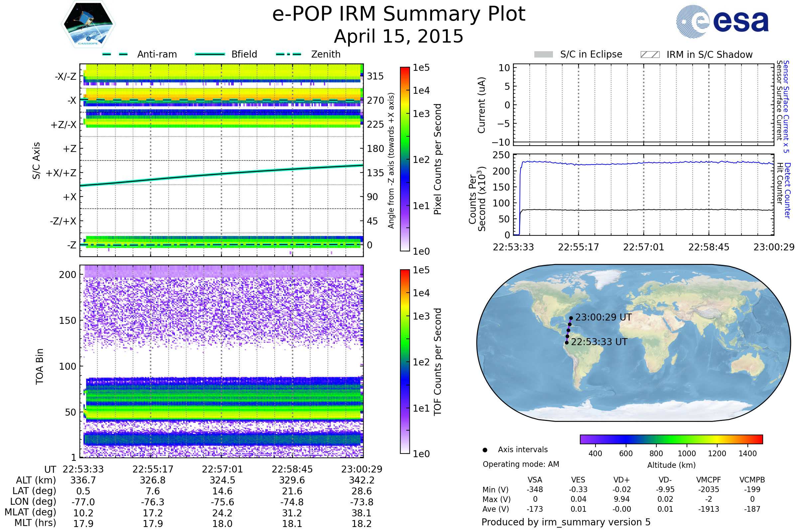This screenshot has width=798, height=532.
Task: Click the CASSIOPE mission logo
Action: (x=88, y=24)
